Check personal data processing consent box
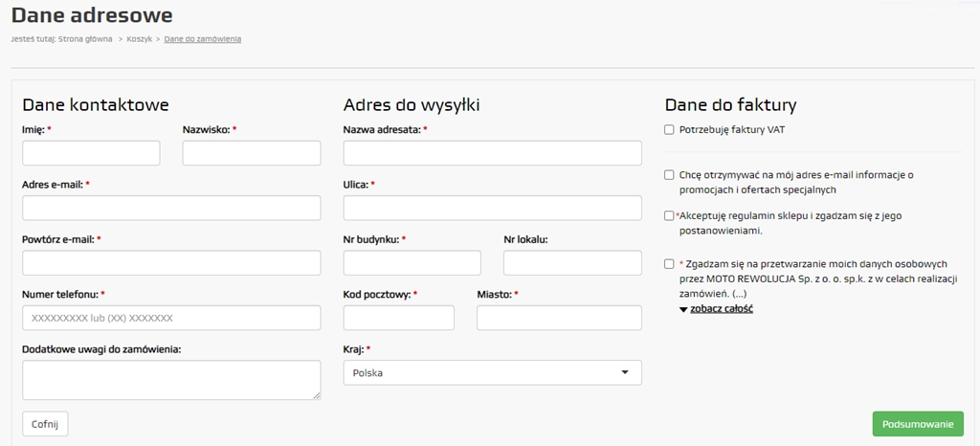 click(x=669, y=264)
